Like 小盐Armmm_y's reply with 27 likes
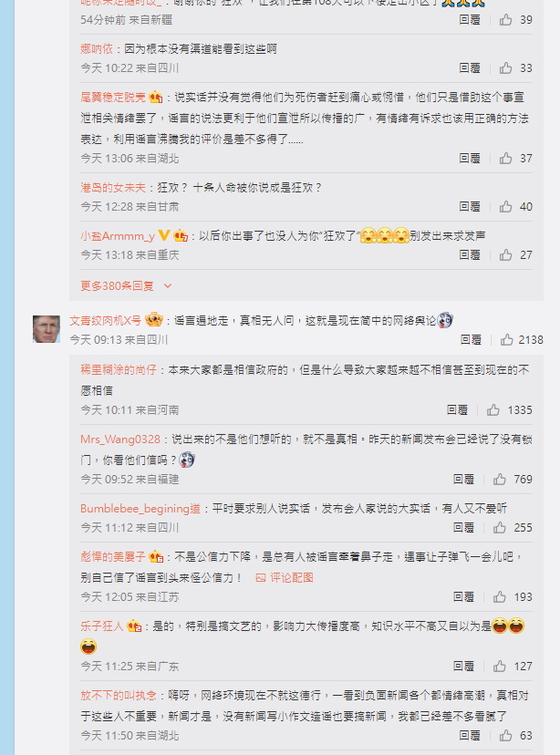Image resolution: width=560 pixels, height=755 pixels. (x=505, y=254)
